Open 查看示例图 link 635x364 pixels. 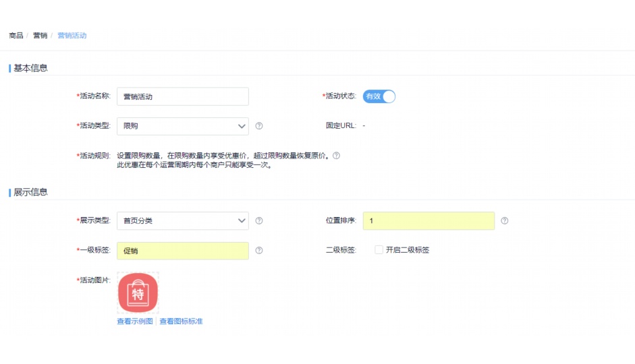click(135, 322)
